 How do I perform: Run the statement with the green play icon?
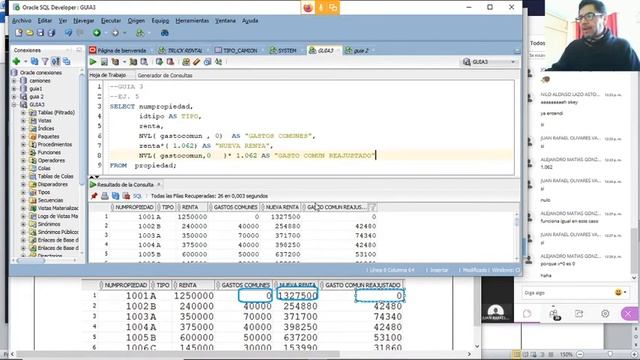pyautogui.click(x=93, y=62)
